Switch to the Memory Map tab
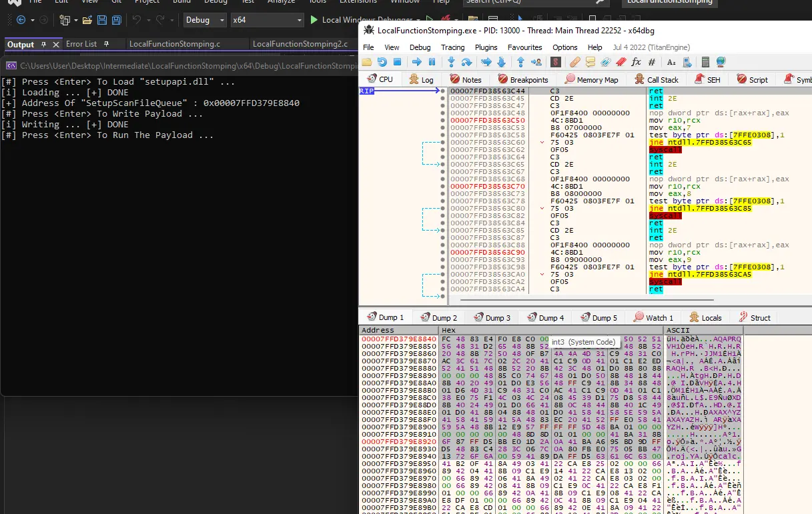Viewport: 812px width, 514px height. pyautogui.click(x=592, y=79)
